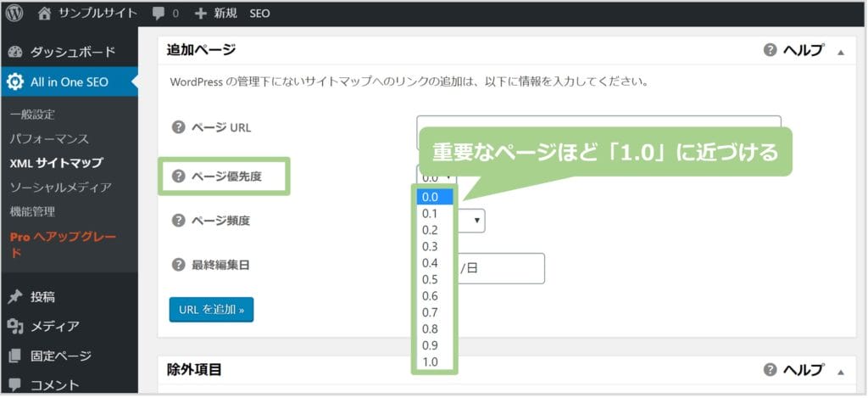Click help icon next to ページ頻度
This screenshot has width=868, height=398.
click(x=178, y=221)
